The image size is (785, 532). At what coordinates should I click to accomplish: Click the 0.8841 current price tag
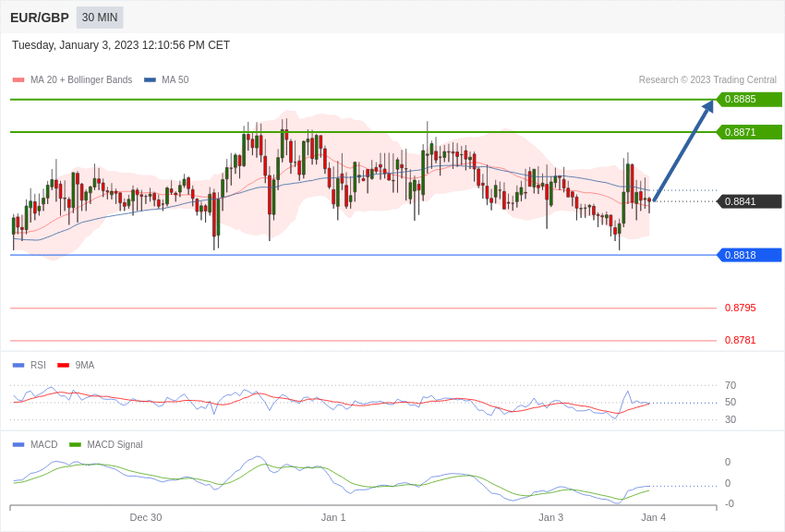point(750,201)
